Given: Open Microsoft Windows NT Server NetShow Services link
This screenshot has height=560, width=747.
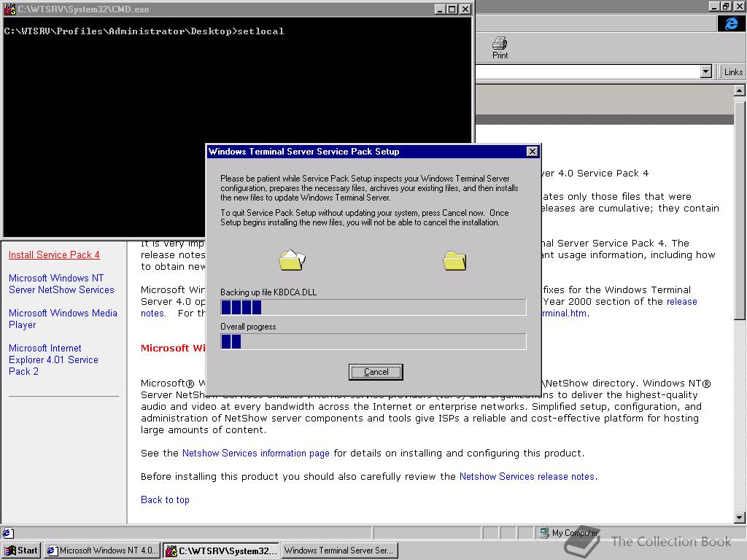Looking at the screenshot, I should pyautogui.click(x=61, y=284).
